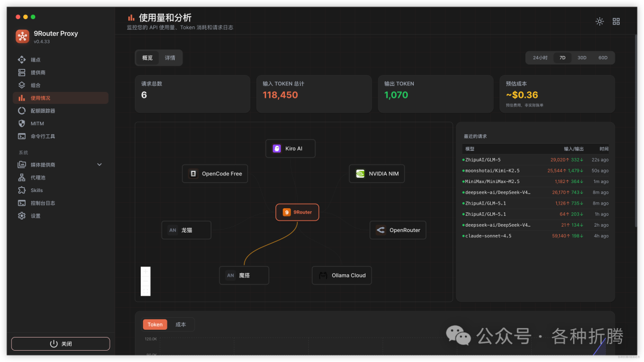644x362 pixels.
Task: Open the 命令行工具 terminal icon
Action: point(22,136)
